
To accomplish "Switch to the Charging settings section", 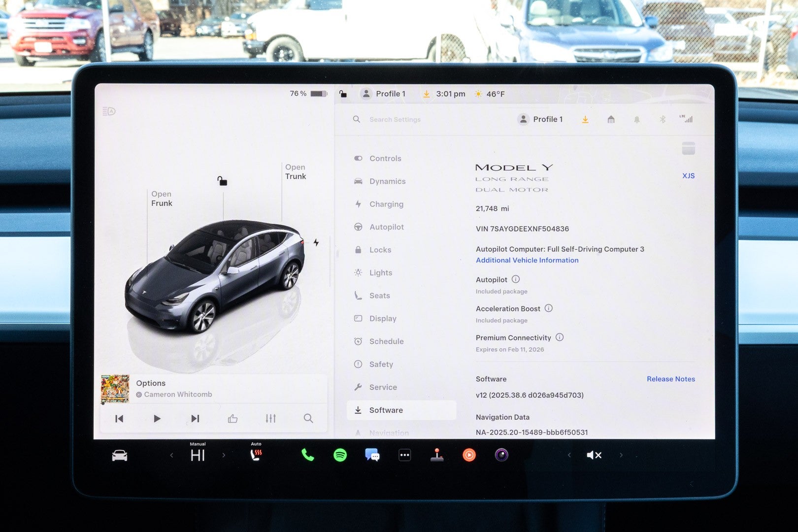I will coord(386,204).
